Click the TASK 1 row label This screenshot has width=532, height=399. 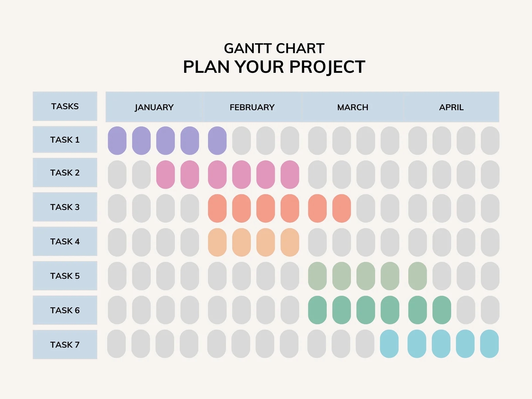pos(65,140)
